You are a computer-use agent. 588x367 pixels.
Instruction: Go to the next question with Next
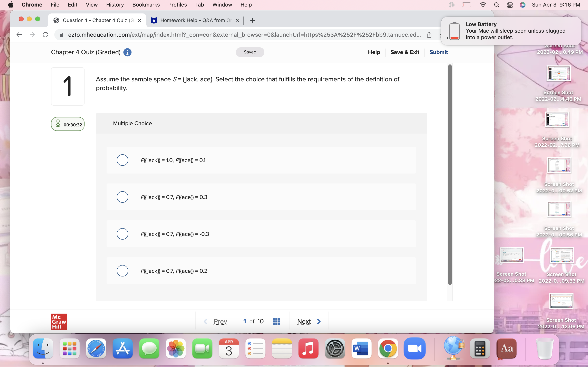click(304, 321)
